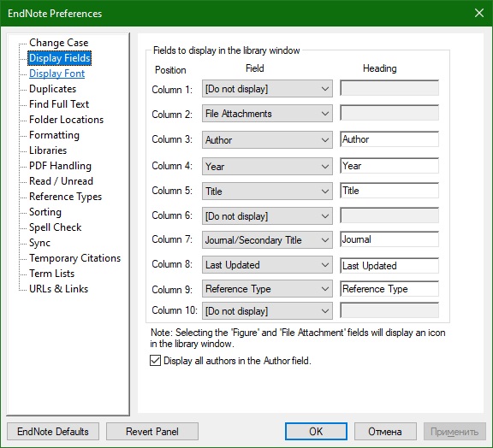The height and width of the screenshot is (448, 493).
Task: Go to the Sorting preferences
Action: coord(45,212)
